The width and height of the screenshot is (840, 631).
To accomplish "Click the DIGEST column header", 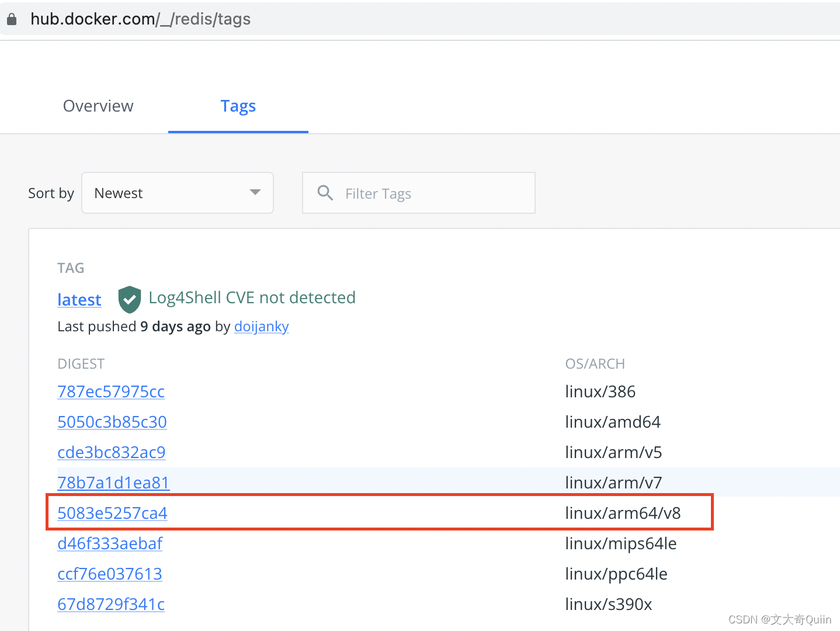I will 81,364.
